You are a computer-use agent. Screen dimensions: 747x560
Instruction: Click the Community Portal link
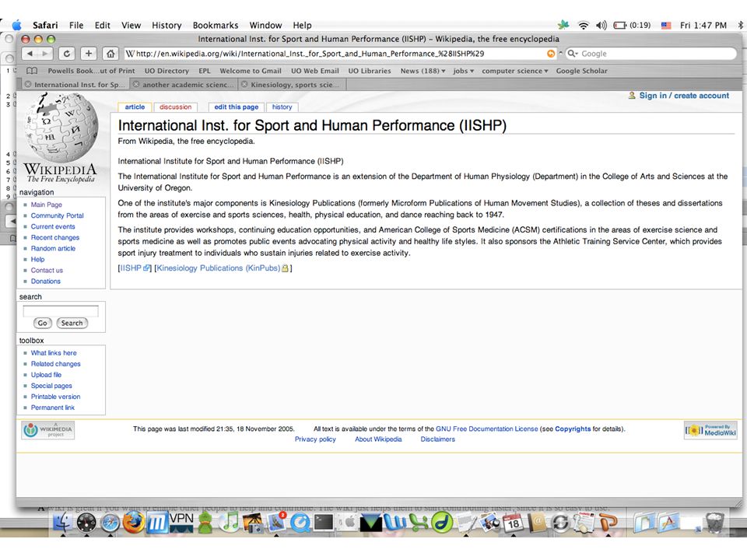tap(57, 215)
